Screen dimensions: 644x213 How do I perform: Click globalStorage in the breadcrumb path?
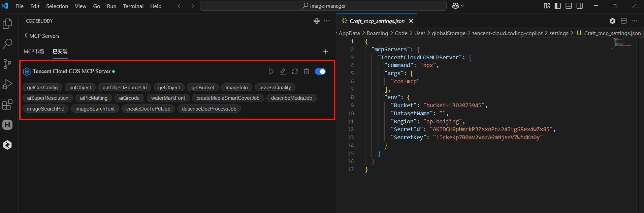point(449,33)
